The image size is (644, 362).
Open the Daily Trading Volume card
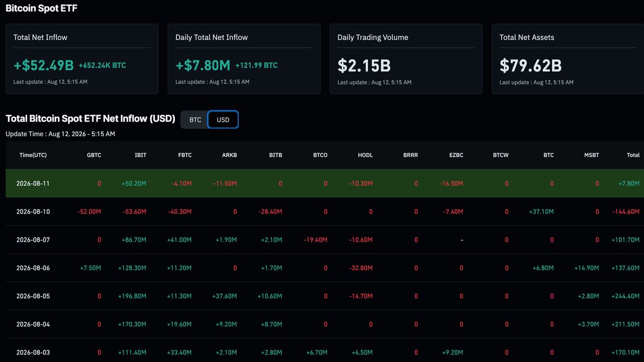coord(406,59)
